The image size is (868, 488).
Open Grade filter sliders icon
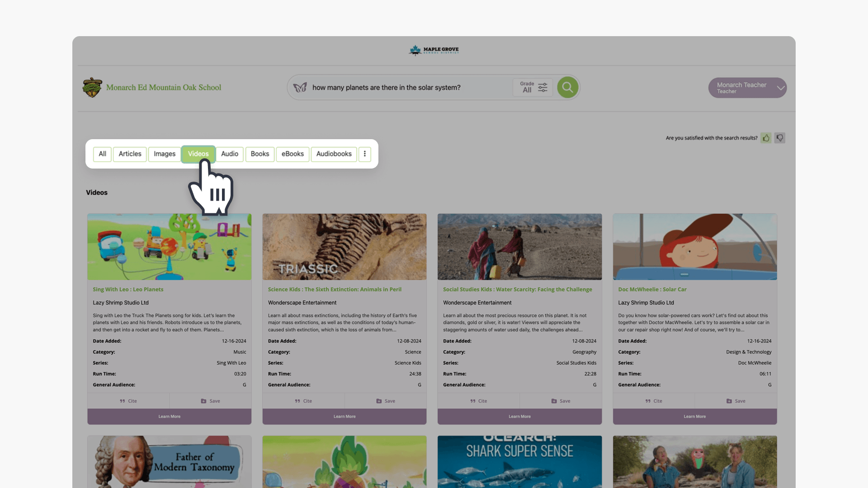[542, 87]
